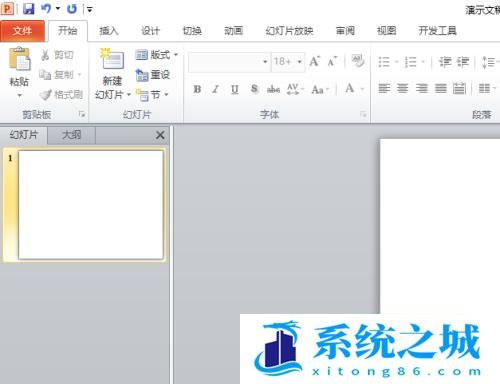The image size is (500, 384).
Task: Click the blank slide editing canvas
Action: [x=440, y=225]
